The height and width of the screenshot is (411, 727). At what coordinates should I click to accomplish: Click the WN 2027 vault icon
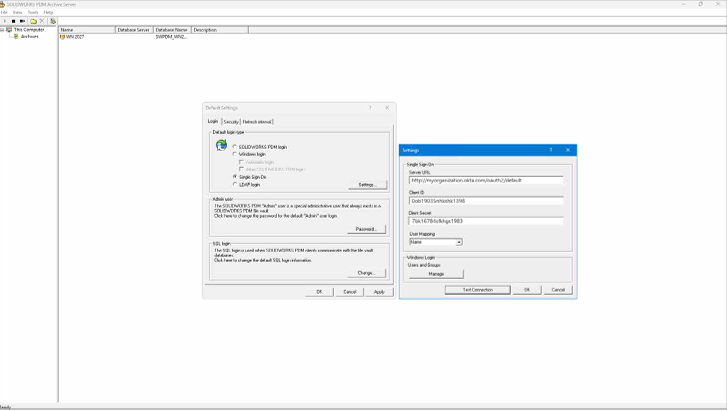click(62, 37)
